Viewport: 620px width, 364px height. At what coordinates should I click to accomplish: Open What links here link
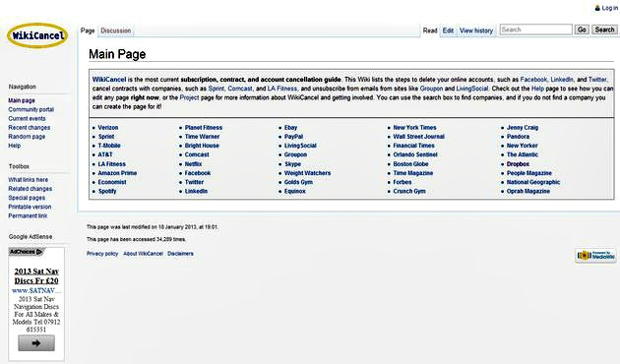(29, 180)
